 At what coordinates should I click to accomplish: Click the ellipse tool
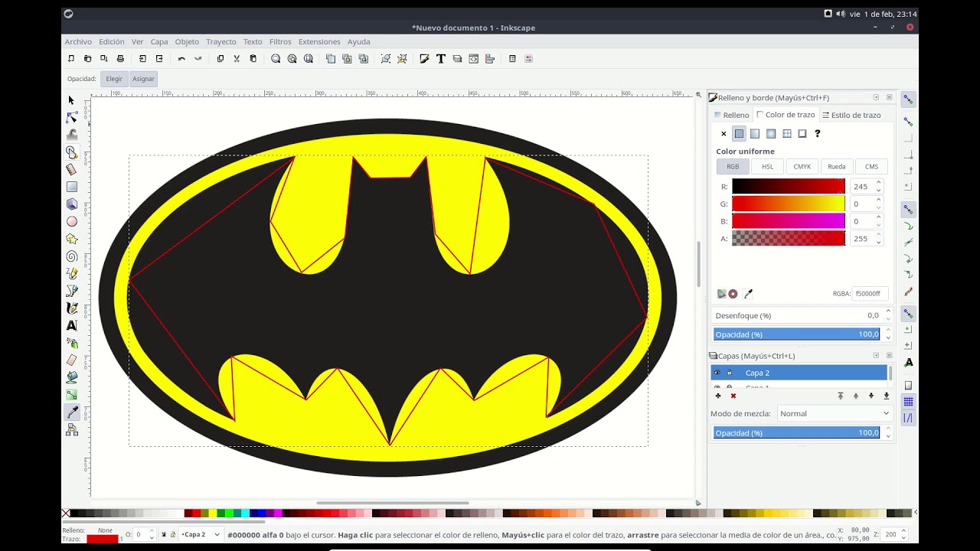72,221
